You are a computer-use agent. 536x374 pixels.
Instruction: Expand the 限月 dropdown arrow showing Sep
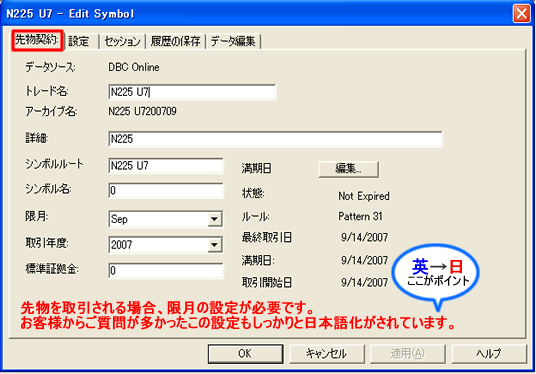(214, 219)
